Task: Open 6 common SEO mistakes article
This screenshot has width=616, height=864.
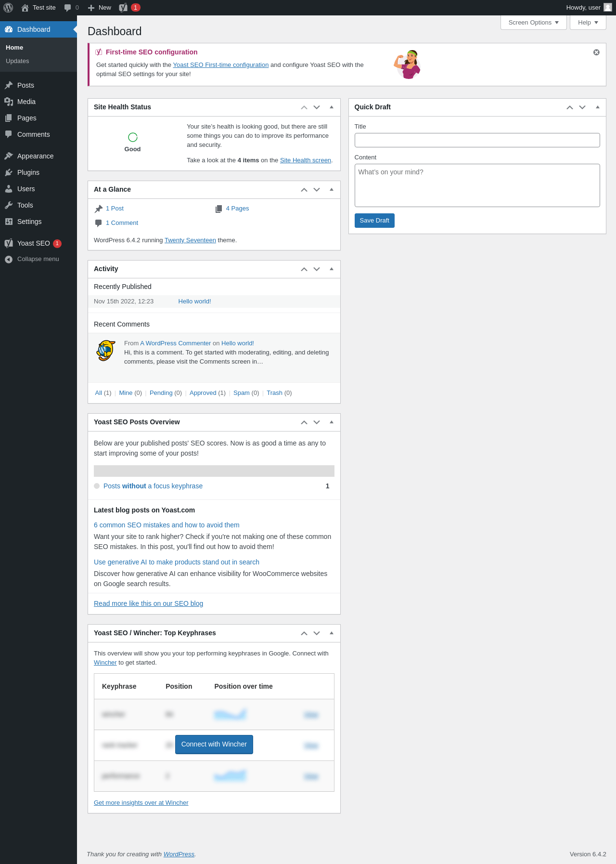Action: coord(167,525)
